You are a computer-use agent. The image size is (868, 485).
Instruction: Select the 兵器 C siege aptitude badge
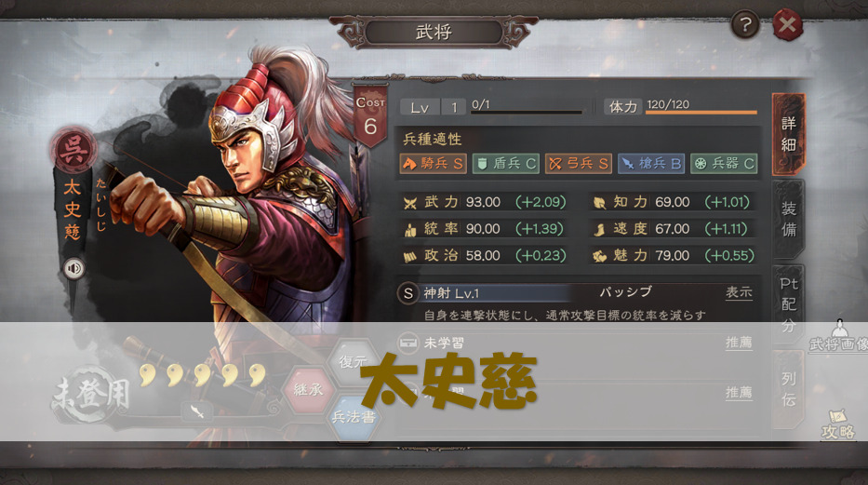click(x=724, y=163)
